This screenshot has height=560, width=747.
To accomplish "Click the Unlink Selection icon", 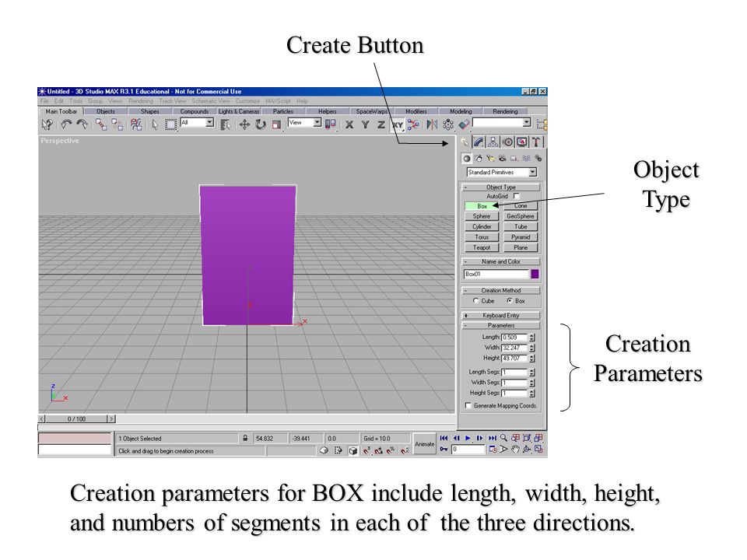I will coord(117,124).
